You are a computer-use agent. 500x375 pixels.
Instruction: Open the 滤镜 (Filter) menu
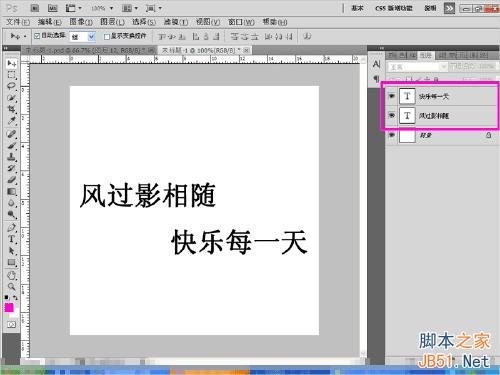[176, 22]
